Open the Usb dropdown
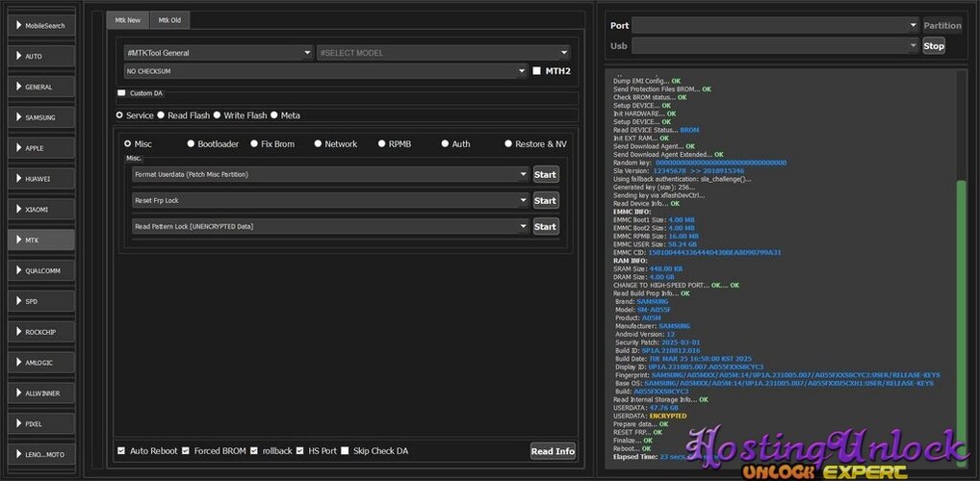980x481 pixels. point(774,45)
